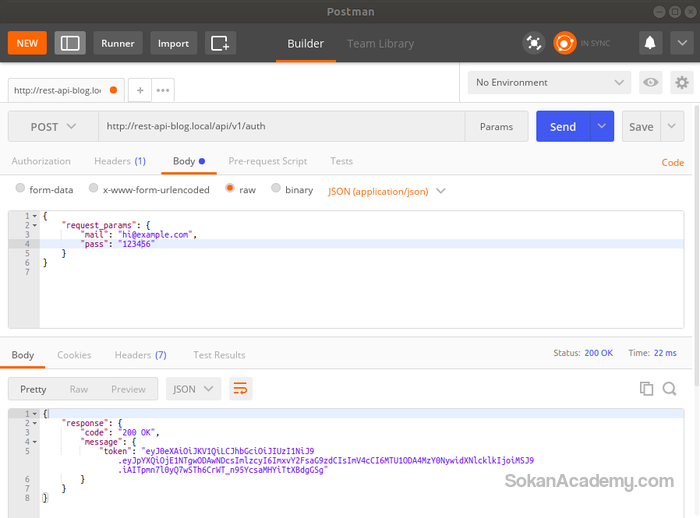Click the 200 OK status value

(599, 353)
